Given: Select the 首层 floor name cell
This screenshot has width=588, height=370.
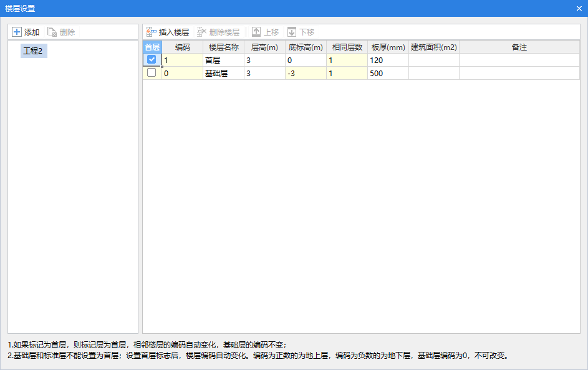Looking at the screenshot, I should tap(223, 61).
